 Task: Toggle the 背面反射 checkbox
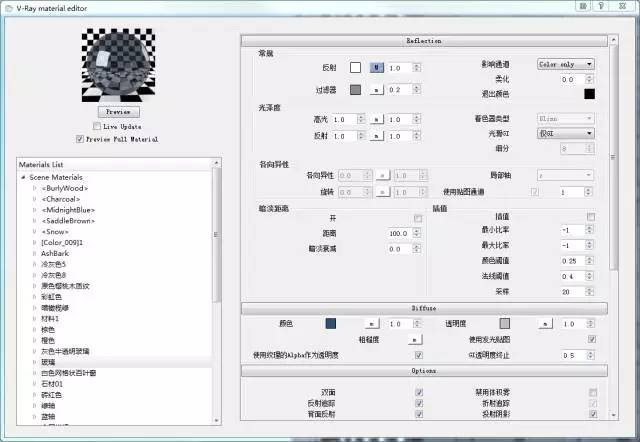click(419, 414)
